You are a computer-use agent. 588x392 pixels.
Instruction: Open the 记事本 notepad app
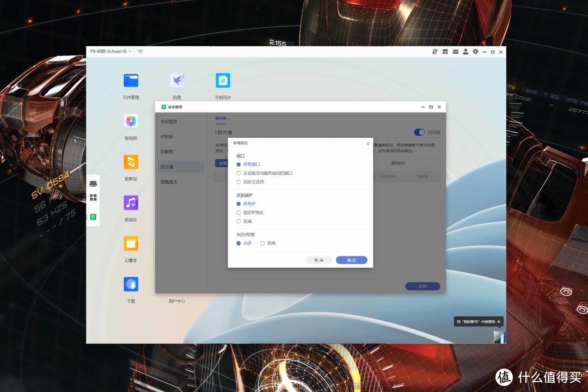pos(131,243)
